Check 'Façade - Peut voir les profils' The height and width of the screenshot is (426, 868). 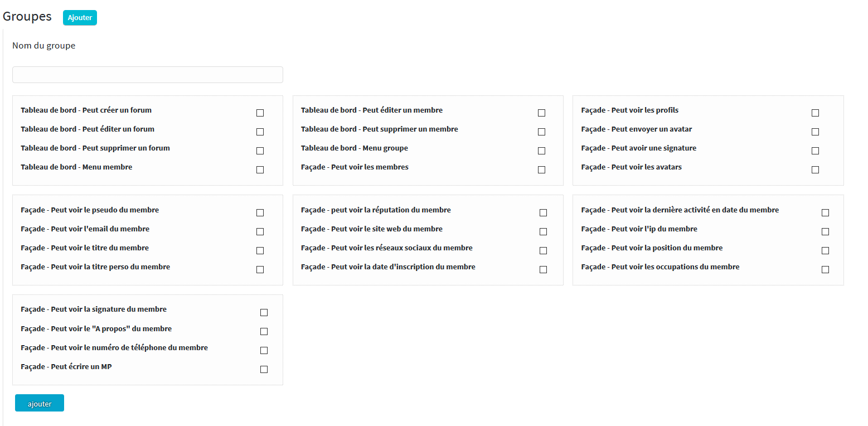tap(815, 113)
